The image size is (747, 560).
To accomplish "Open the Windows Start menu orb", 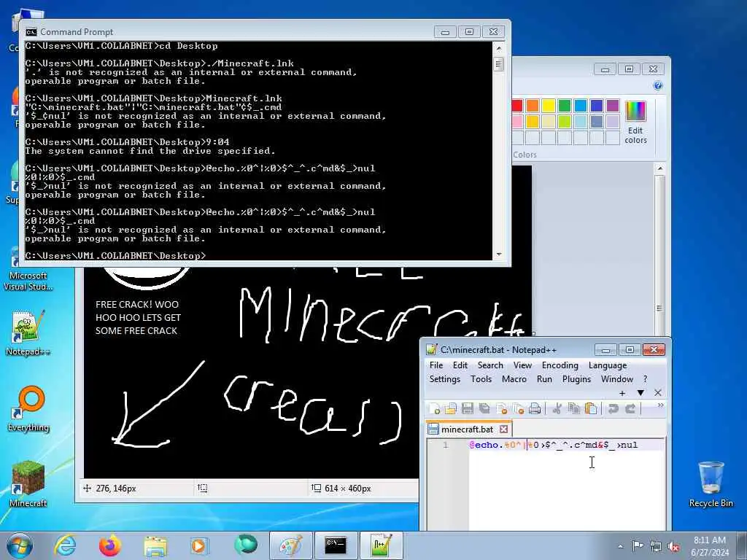I will click(x=20, y=545).
